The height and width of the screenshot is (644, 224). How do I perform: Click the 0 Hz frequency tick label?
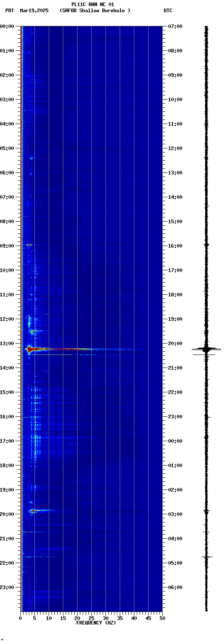pyautogui.click(x=20, y=618)
